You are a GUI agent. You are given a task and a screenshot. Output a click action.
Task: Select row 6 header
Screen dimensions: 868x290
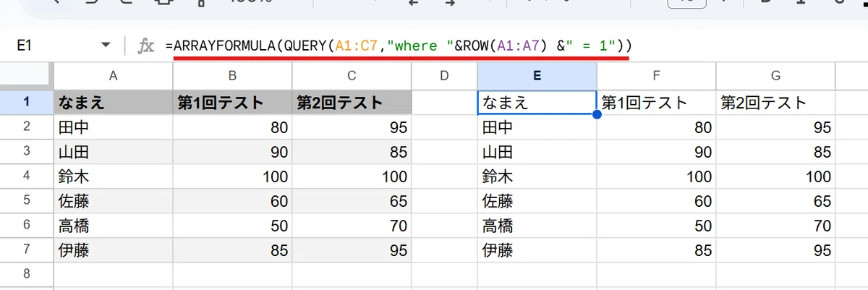pyautogui.click(x=27, y=226)
